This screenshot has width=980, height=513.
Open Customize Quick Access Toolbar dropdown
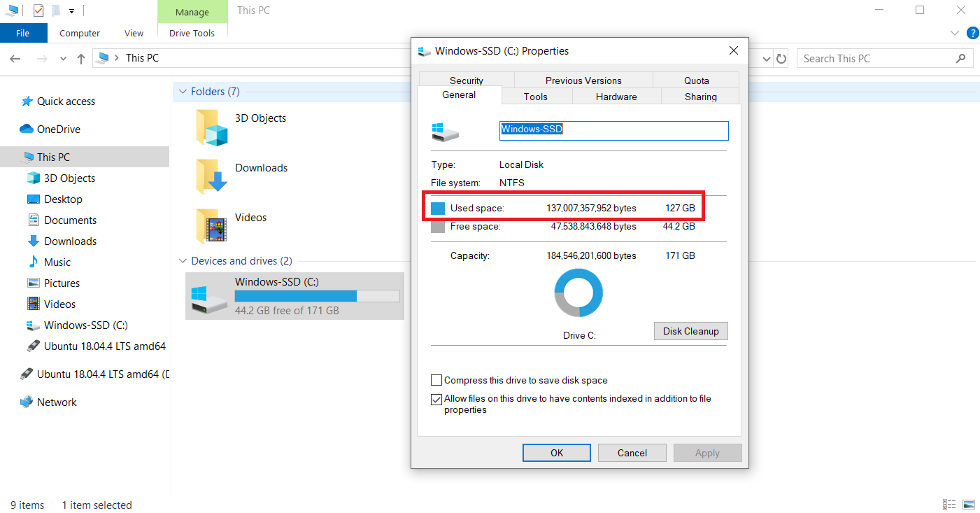click(71, 11)
